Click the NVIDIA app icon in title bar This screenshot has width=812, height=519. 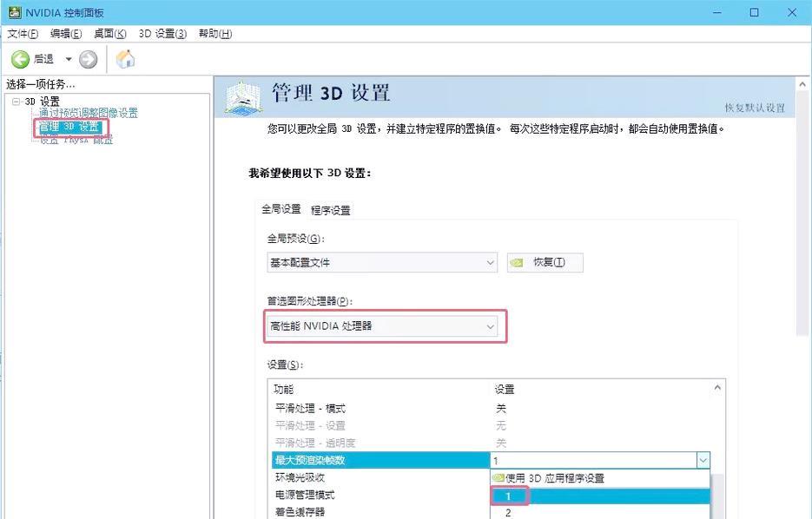pos(15,12)
